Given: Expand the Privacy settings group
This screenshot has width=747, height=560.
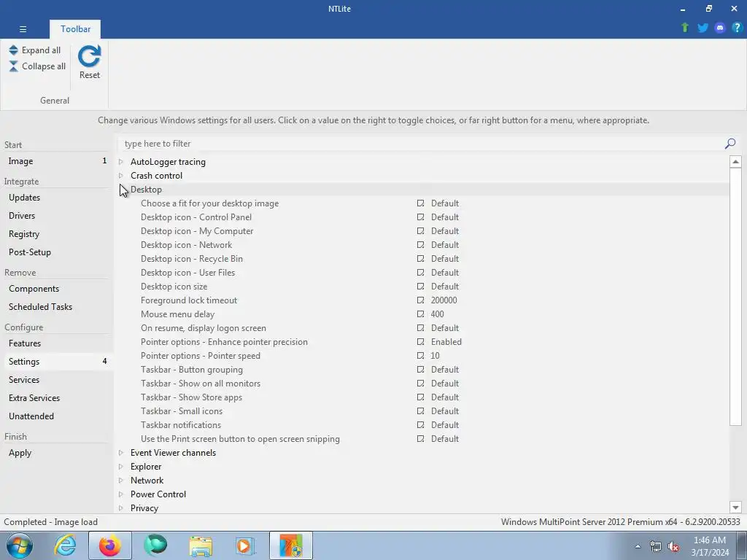Looking at the screenshot, I should pyautogui.click(x=121, y=508).
